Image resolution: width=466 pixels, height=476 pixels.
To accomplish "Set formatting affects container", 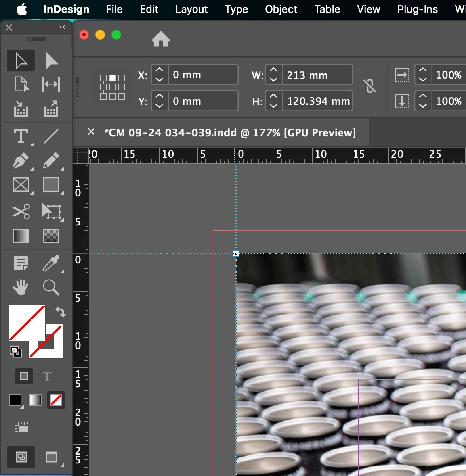I will pyautogui.click(x=24, y=376).
